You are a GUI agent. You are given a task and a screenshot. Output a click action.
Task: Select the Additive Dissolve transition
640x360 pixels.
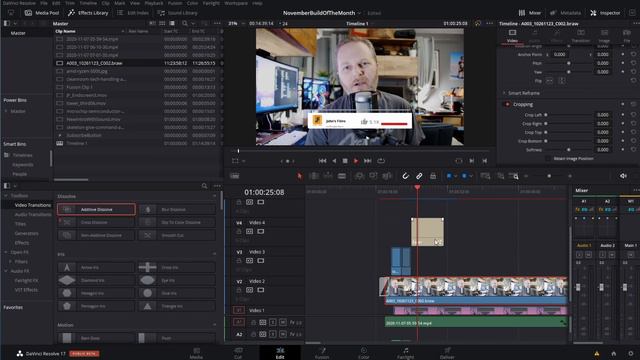coord(96,209)
